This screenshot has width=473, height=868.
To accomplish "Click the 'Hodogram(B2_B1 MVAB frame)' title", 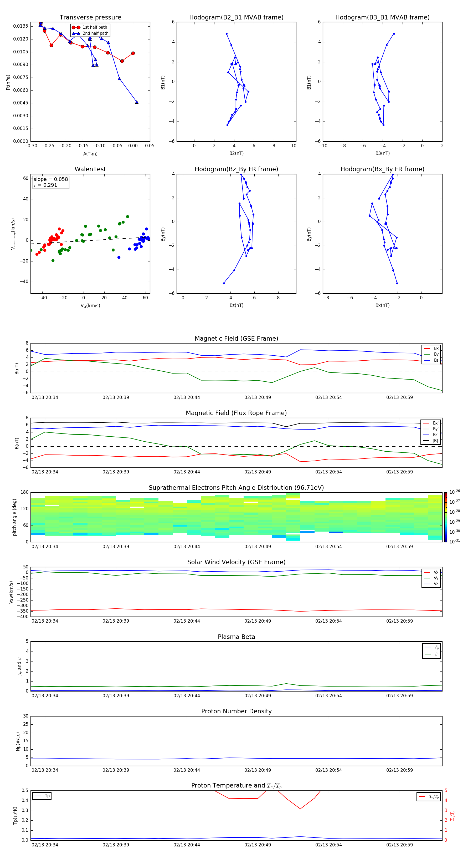I will (236, 18).
